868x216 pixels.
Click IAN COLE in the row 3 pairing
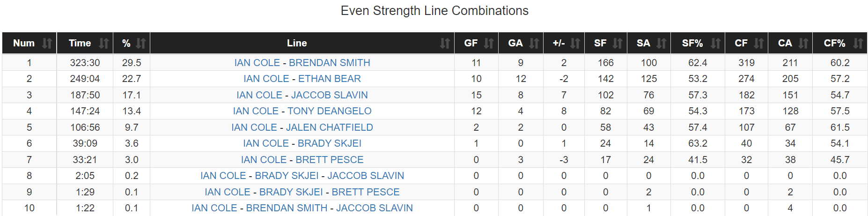tap(259, 95)
